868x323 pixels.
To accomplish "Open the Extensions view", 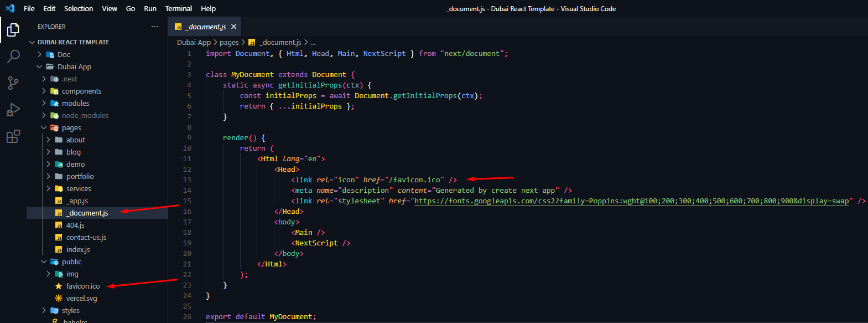I will tap(13, 136).
